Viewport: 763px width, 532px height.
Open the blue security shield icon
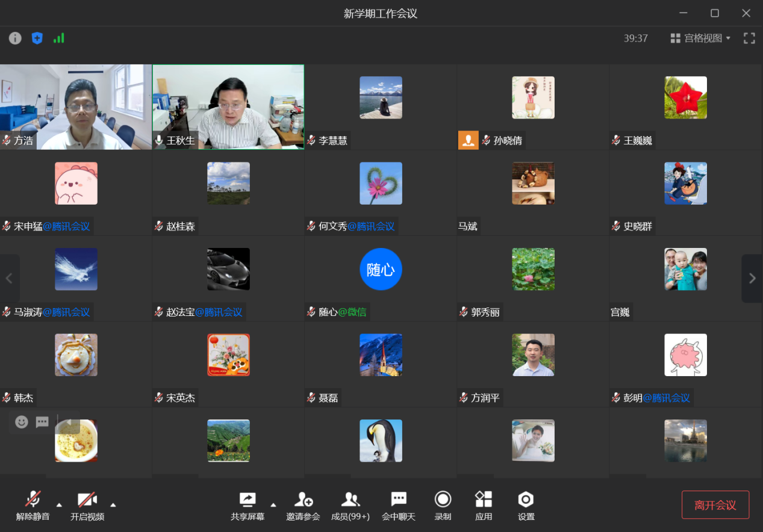[37, 39]
